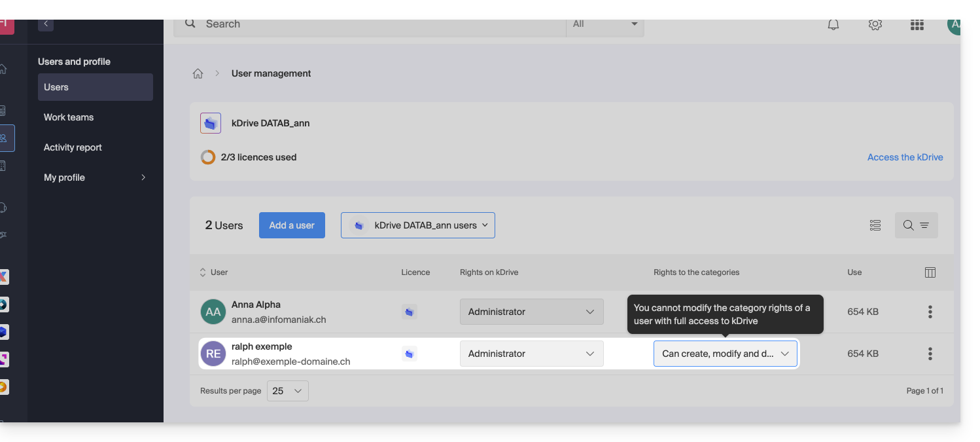Switch to list view icon
The height and width of the screenshot is (442, 980).
(875, 225)
